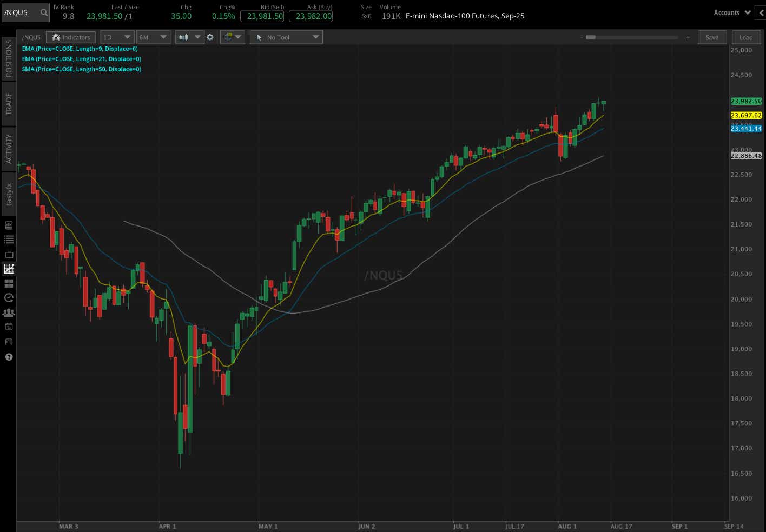Open the quad grid layout icon
The height and width of the screenshot is (532, 766).
8,283
